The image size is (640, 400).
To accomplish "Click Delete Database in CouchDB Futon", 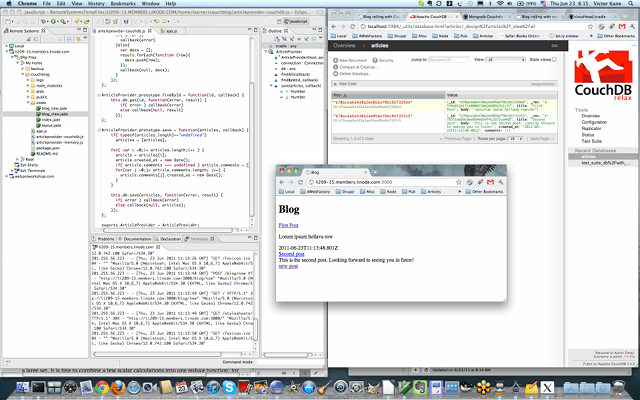I will point(352,74).
